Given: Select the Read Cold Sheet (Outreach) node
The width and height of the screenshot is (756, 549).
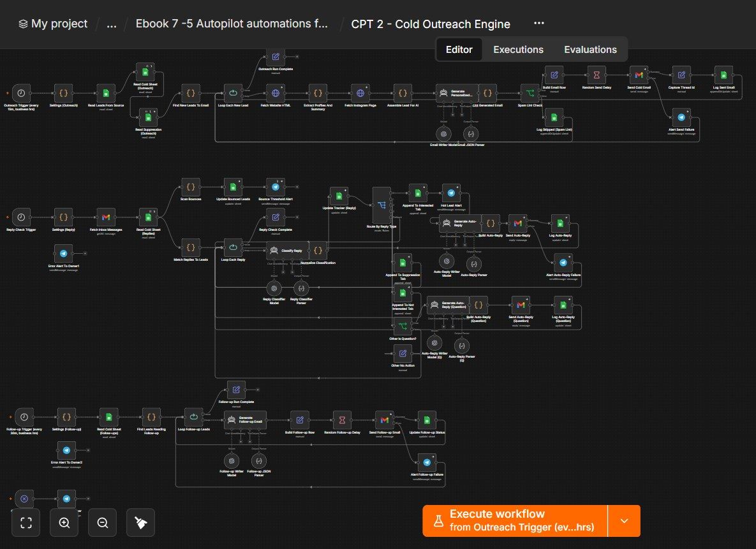Looking at the screenshot, I should coord(145,72).
